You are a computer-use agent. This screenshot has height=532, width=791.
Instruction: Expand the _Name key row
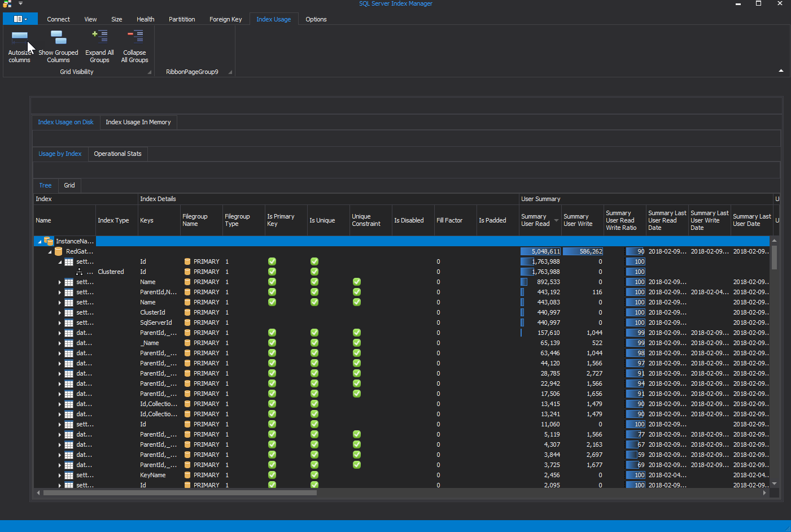point(60,343)
